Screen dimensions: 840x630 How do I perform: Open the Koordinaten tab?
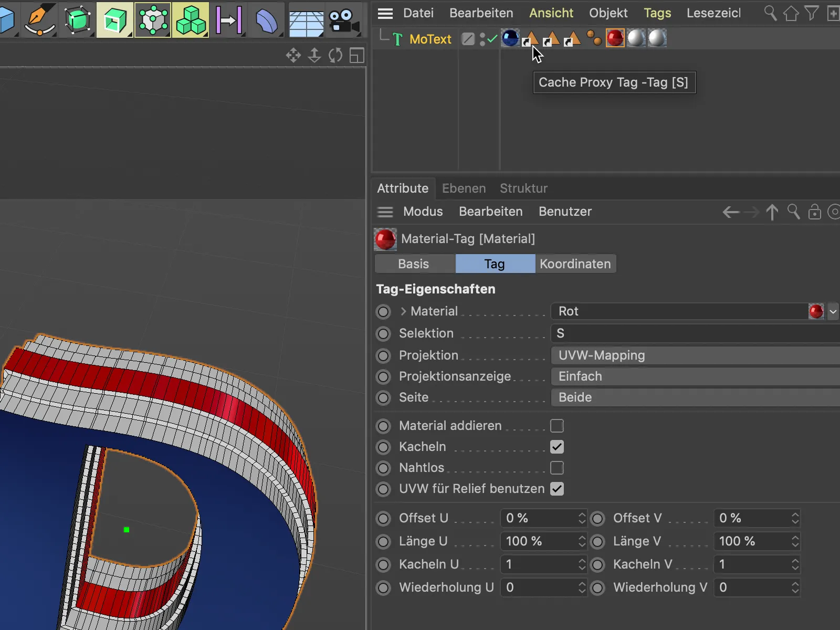click(575, 264)
